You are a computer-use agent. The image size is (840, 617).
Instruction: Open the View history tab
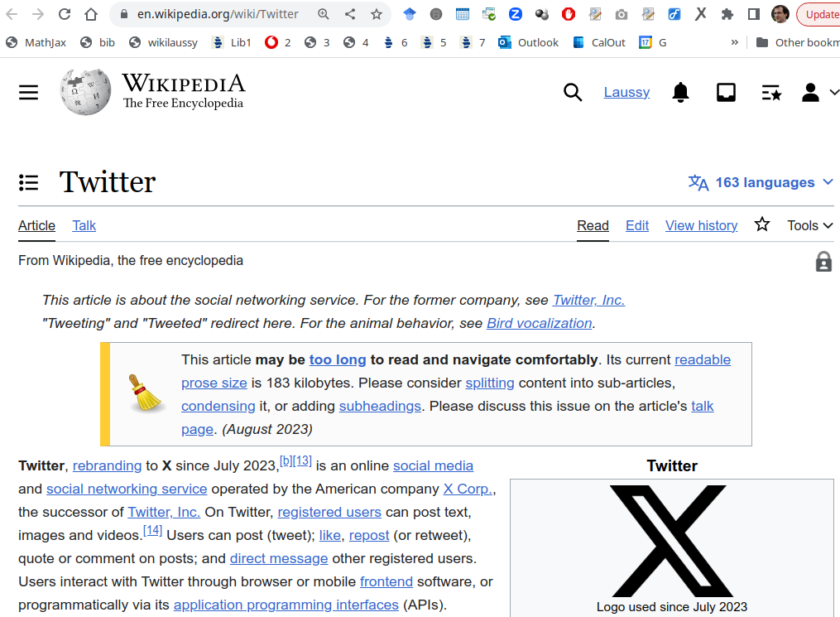[701, 225]
